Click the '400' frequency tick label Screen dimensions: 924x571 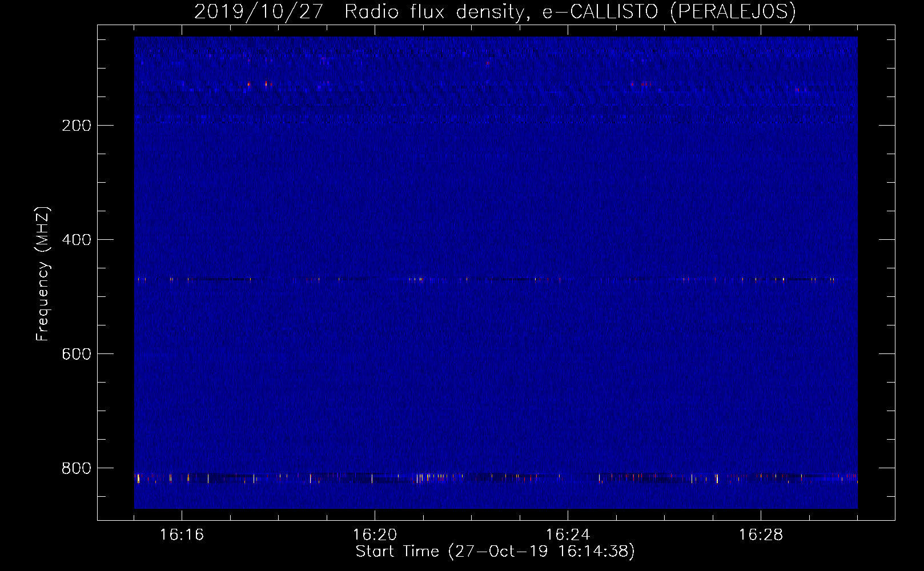coord(76,240)
